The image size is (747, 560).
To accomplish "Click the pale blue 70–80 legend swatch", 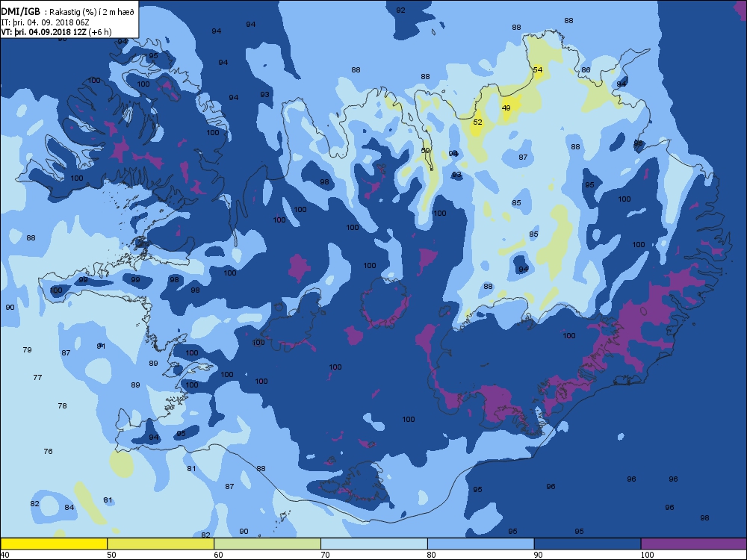I will (x=374, y=544).
